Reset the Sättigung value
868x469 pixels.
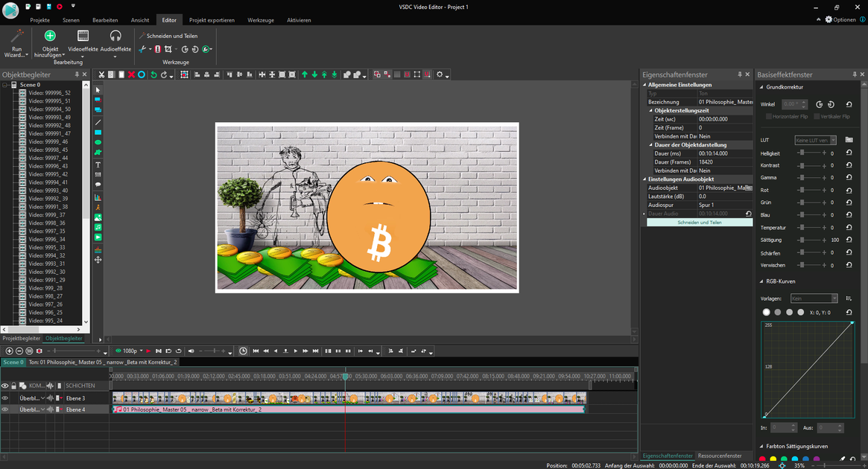849,240
